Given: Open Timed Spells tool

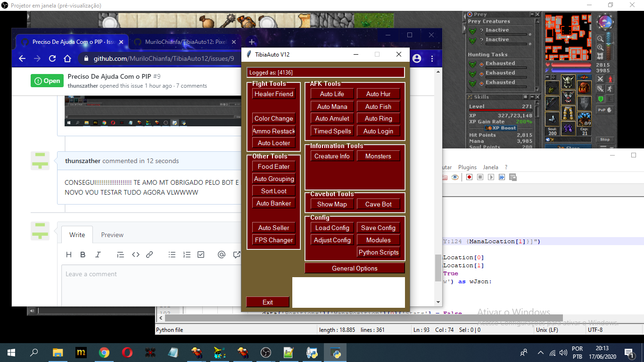Looking at the screenshot, I should tap(332, 131).
